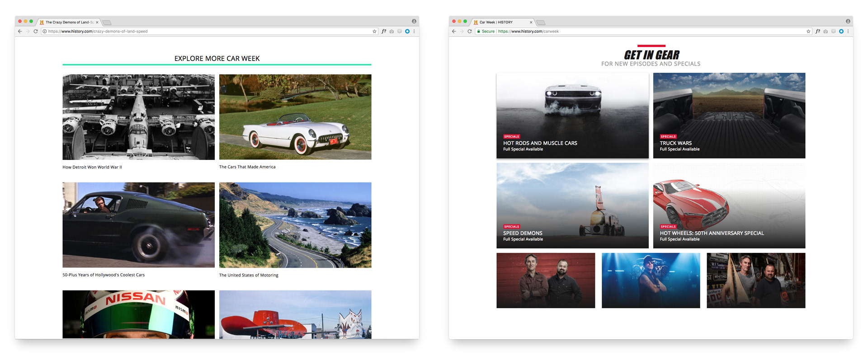Image resolution: width=868 pixels, height=360 pixels.
Task: Reload the crazy-demons-of-land-speed page
Action: pos(35,31)
